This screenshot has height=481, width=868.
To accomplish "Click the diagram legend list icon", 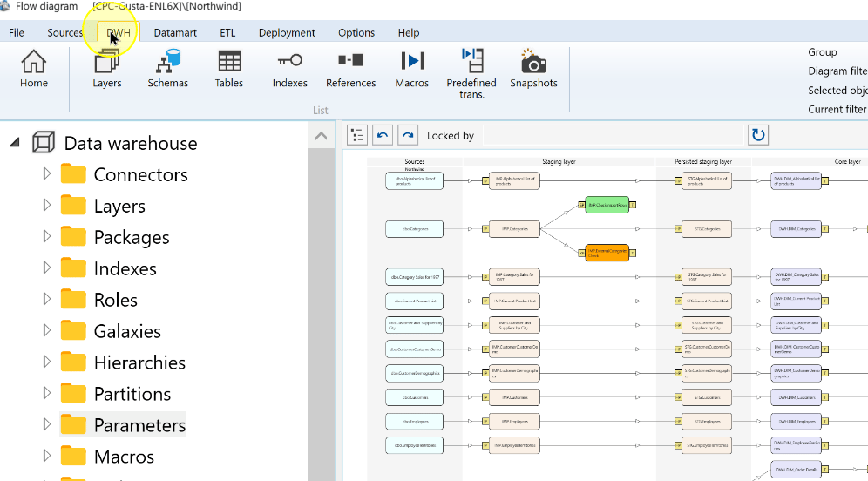I will pos(357,135).
